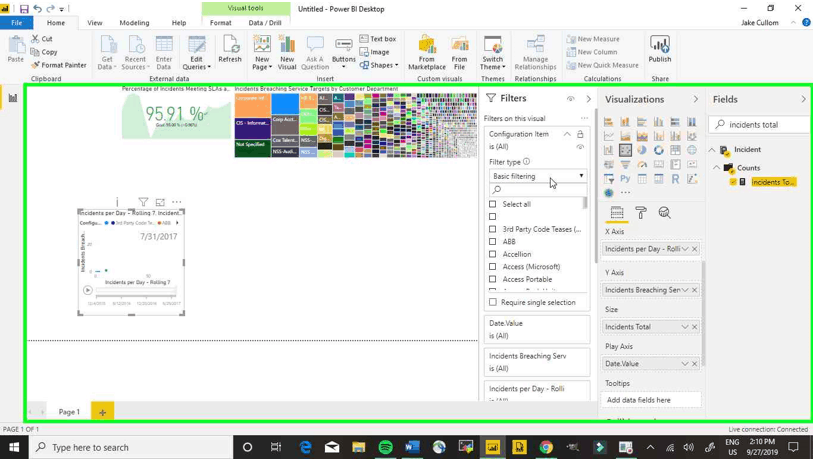Tick the ABB filter checkbox
This screenshot has height=461, width=814.
[x=493, y=241]
